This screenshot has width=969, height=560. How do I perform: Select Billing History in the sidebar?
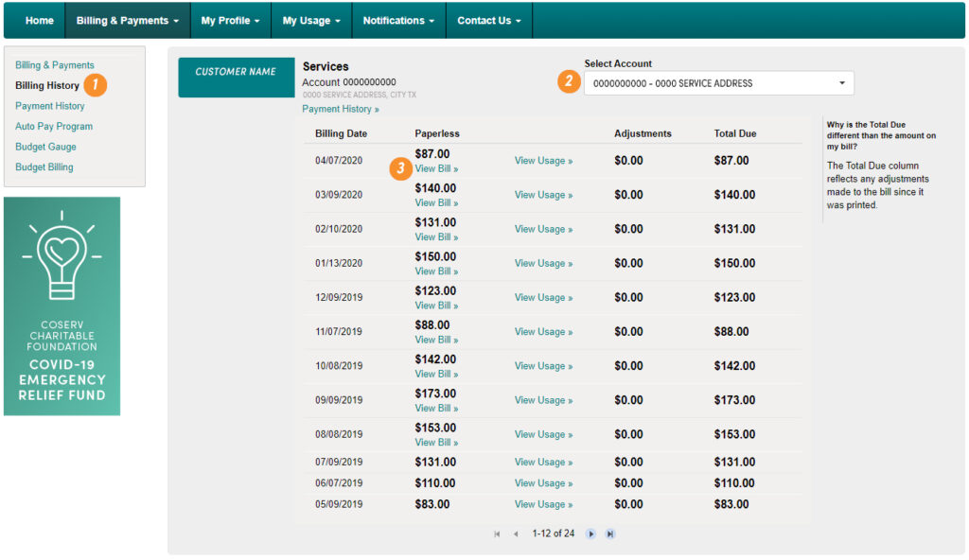44,85
